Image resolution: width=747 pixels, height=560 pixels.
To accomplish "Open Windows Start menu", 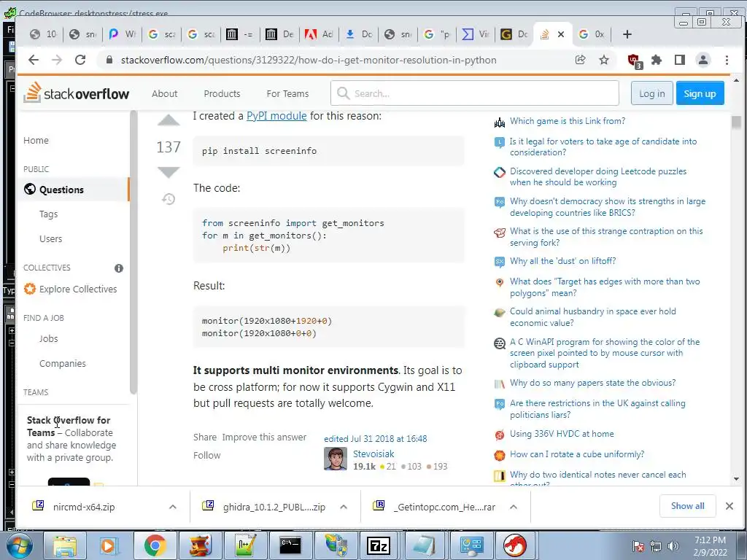I will pos(19,545).
